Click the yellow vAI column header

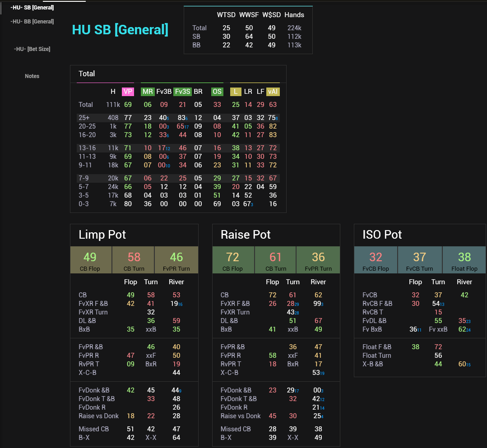pos(273,92)
